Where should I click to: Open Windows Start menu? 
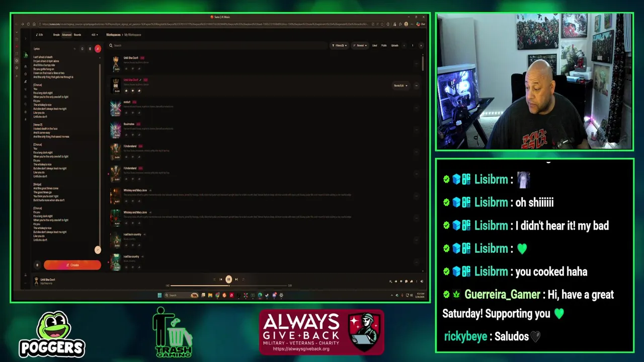pyautogui.click(x=159, y=295)
